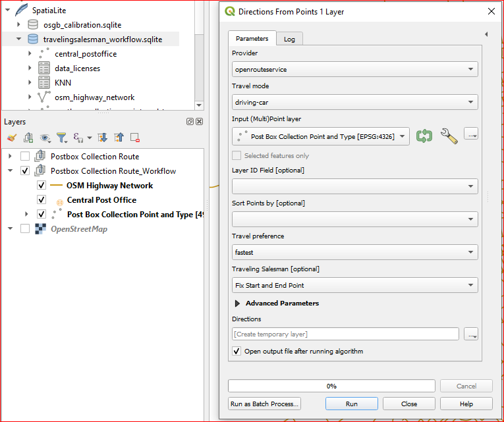Switch to the Log tab
This screenshot has height=422, width=504.
point(289,40)
